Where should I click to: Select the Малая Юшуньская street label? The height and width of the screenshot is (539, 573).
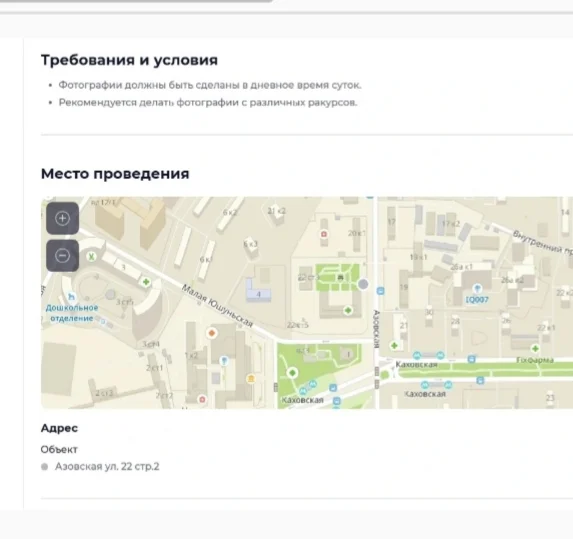coord(217,305)
